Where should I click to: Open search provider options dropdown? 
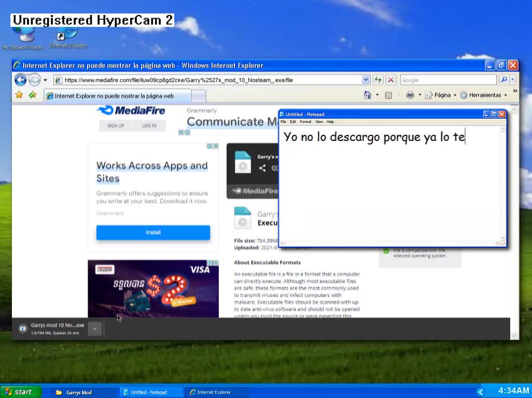(512, 80)
